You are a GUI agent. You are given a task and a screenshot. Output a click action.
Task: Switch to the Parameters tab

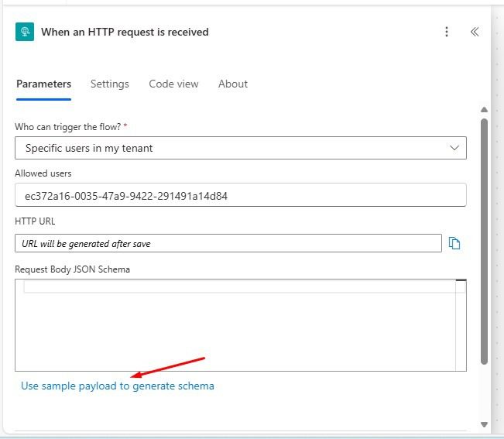tap(43, 84)
